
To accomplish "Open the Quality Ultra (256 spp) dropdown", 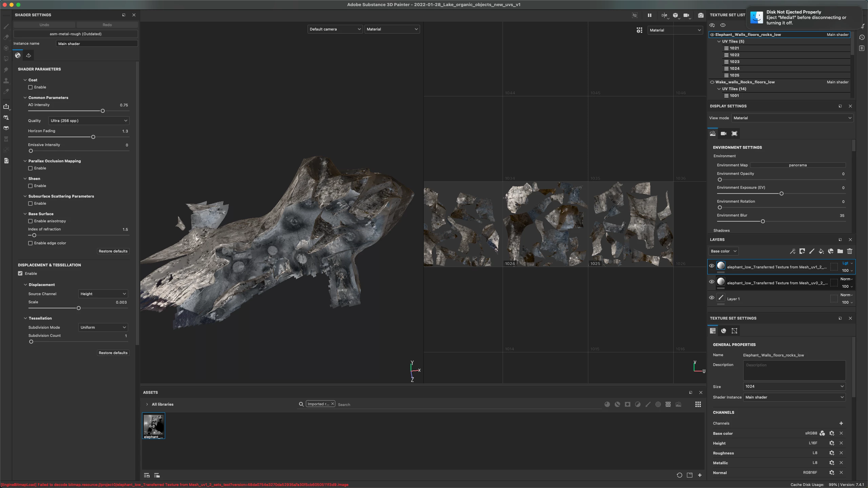I will 89,121.
